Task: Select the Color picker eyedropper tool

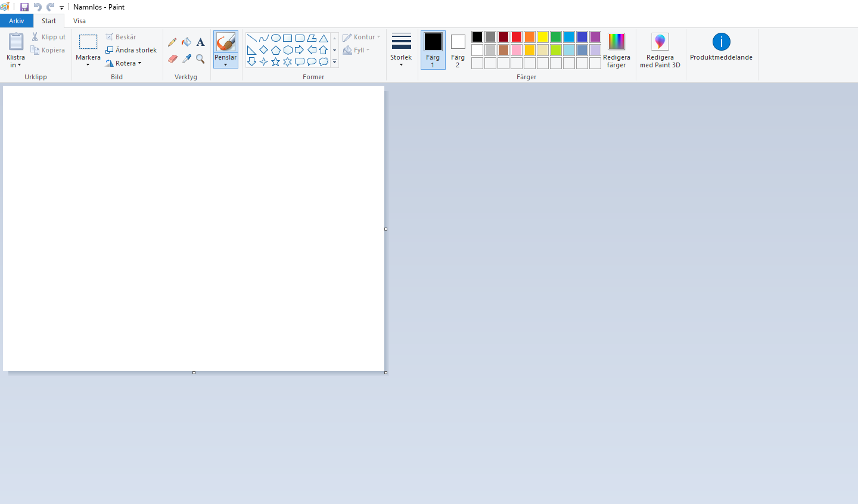Action: coord(186,59)
